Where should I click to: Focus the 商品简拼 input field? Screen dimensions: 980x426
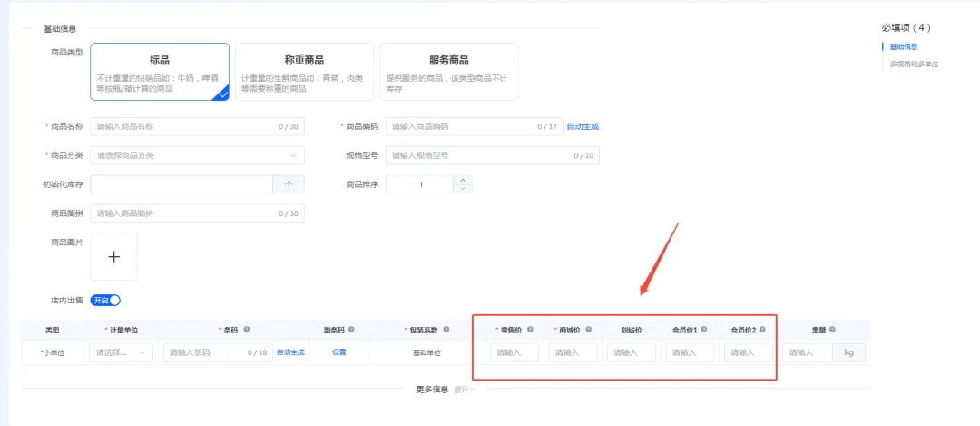[198, 213]
